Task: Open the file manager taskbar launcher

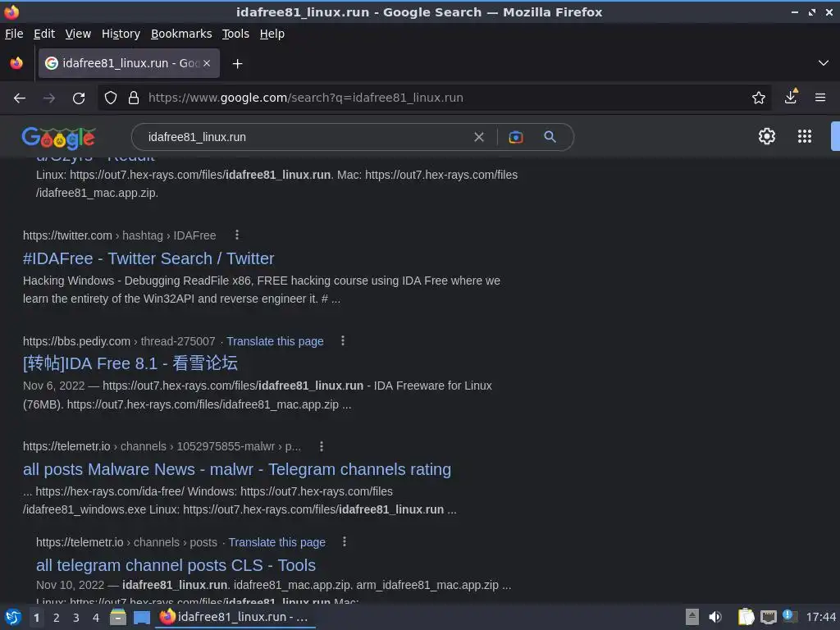Action: pos(118,617)
